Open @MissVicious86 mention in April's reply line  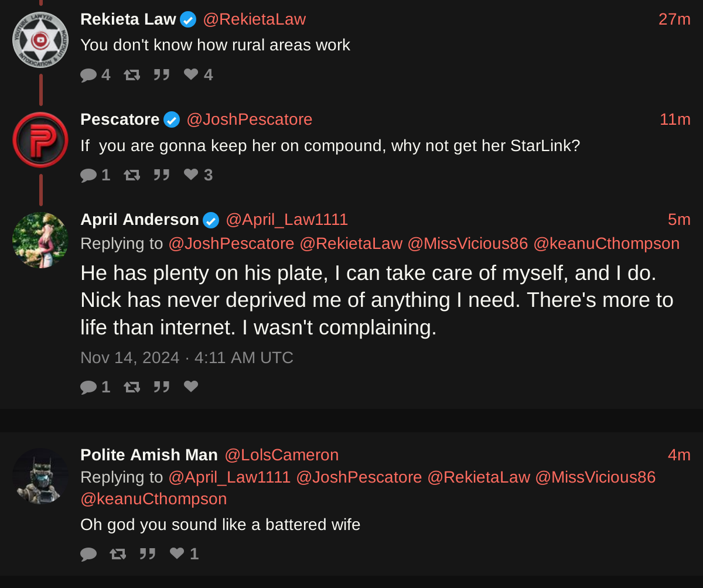click(467, 244)
